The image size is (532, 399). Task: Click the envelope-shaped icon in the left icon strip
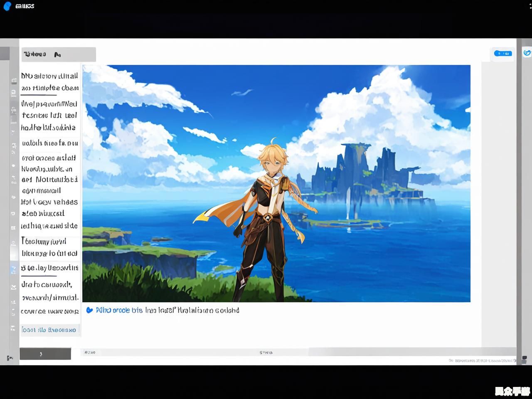click(13, 287)
